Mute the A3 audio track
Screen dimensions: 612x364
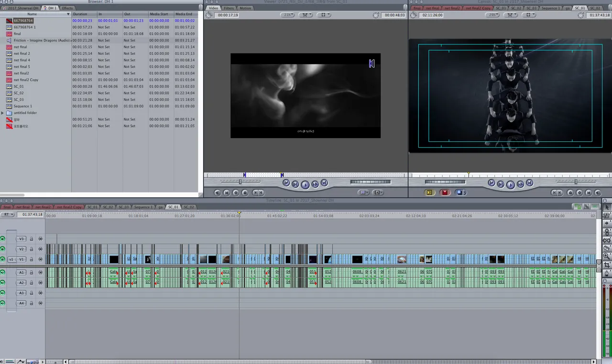pyautogui.click(x=3, y=293)
